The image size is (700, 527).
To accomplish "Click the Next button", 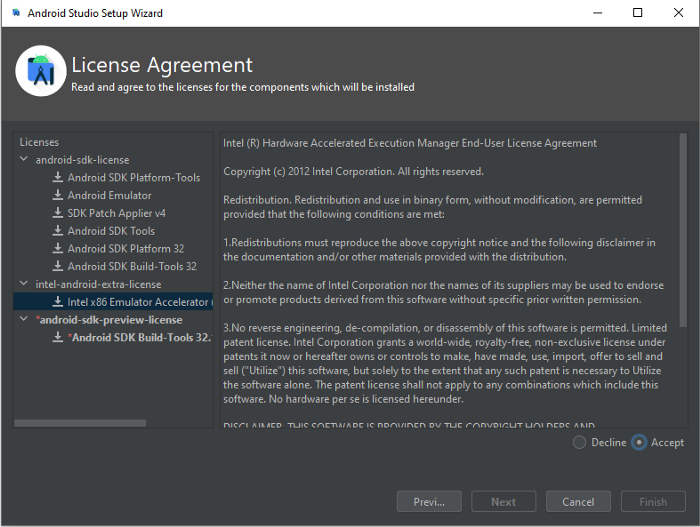I will click(504, 502).
